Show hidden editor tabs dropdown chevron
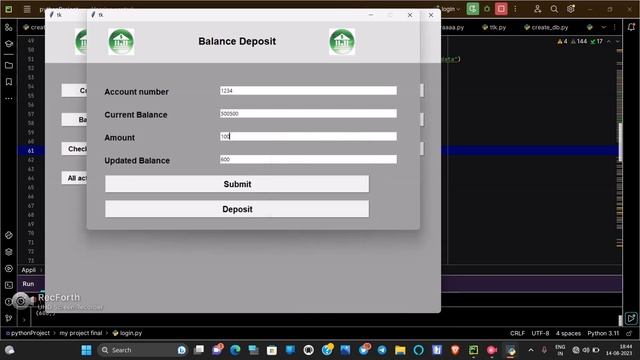 604,27
